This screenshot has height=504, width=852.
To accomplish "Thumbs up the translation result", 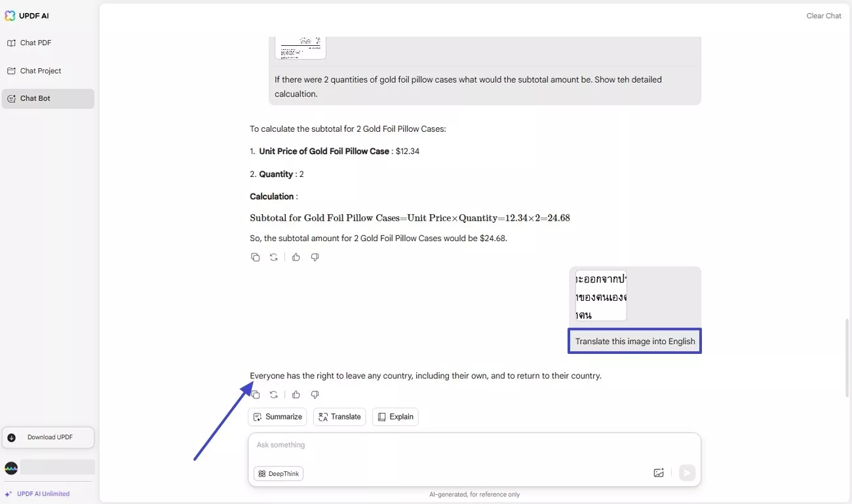I will 296,395.
